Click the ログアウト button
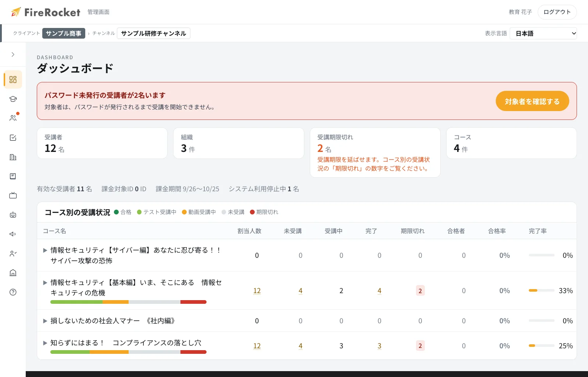 coord(557,12)
